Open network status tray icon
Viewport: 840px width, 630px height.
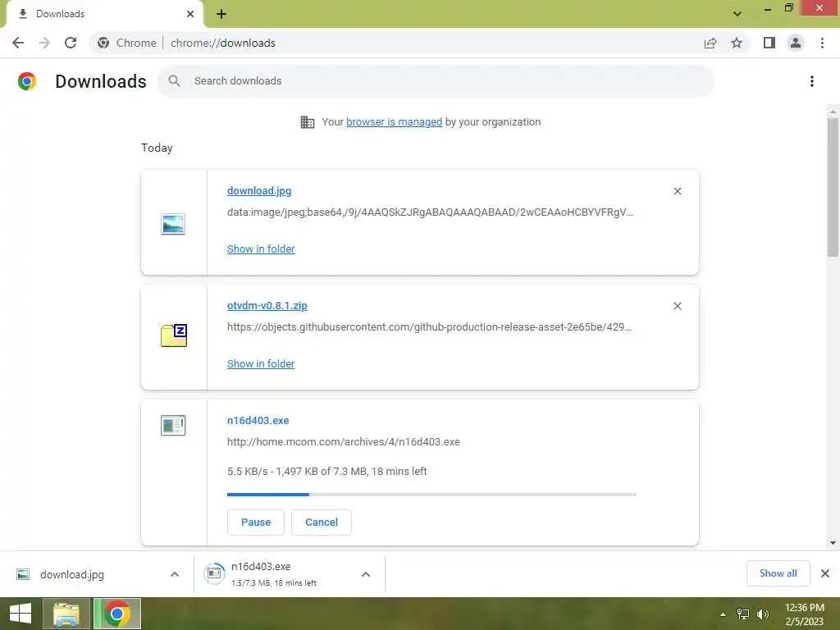pos(743,614)
